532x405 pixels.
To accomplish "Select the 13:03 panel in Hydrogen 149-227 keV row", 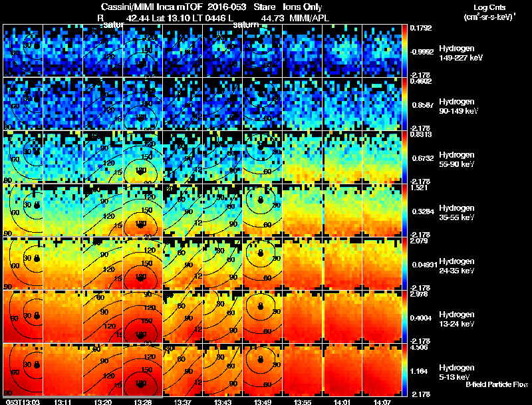I will pos(23,51).
